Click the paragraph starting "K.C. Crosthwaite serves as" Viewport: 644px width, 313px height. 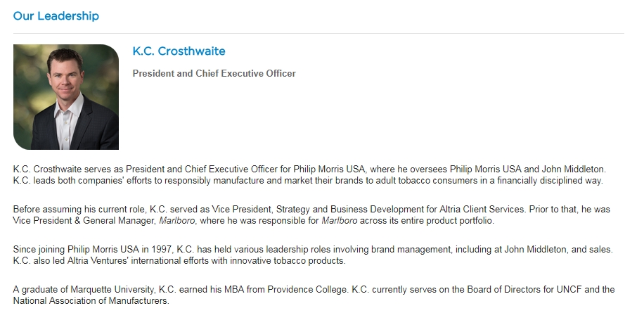coord(309,175)
